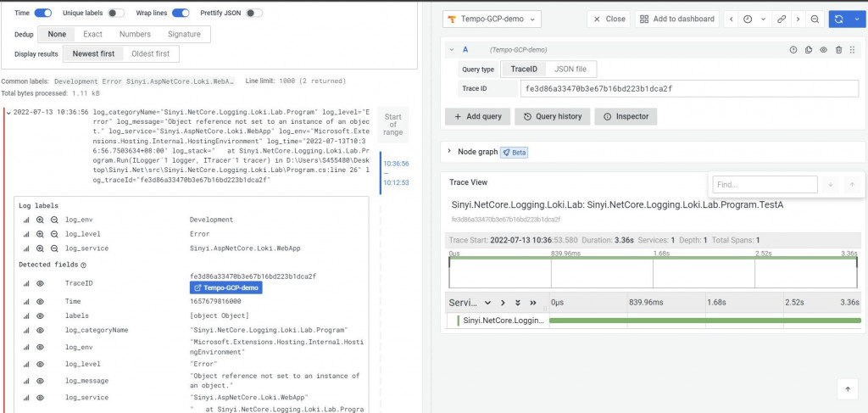The height and width of the screenshot is (413, 868).
Task: Enable the Unique labels switch
Action: pos(115,13)
